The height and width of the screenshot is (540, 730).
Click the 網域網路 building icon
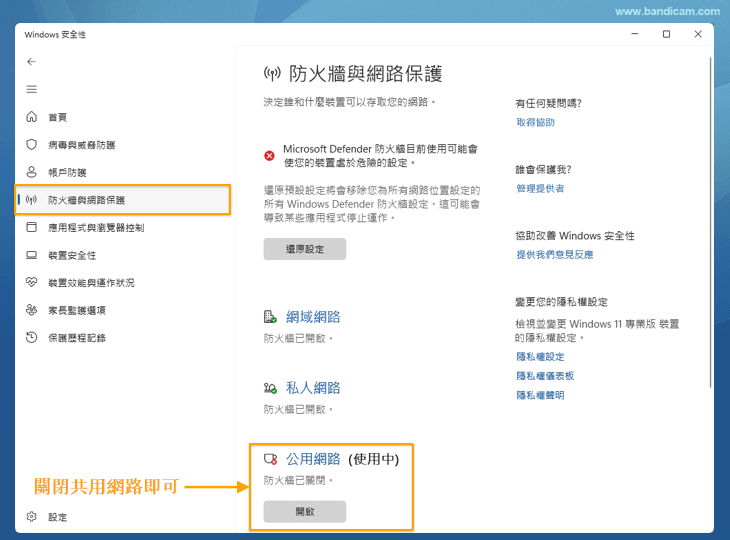pyautogui.click(x=270, y=317)
